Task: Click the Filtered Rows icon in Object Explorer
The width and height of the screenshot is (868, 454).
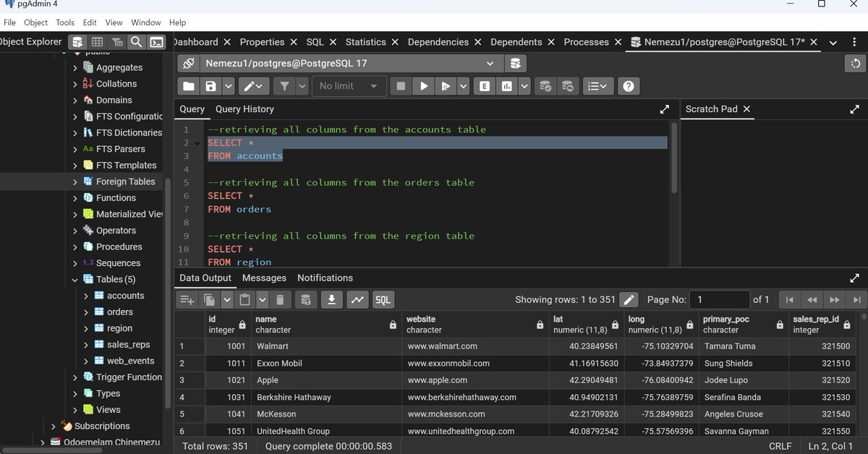Action: [116, 42]
